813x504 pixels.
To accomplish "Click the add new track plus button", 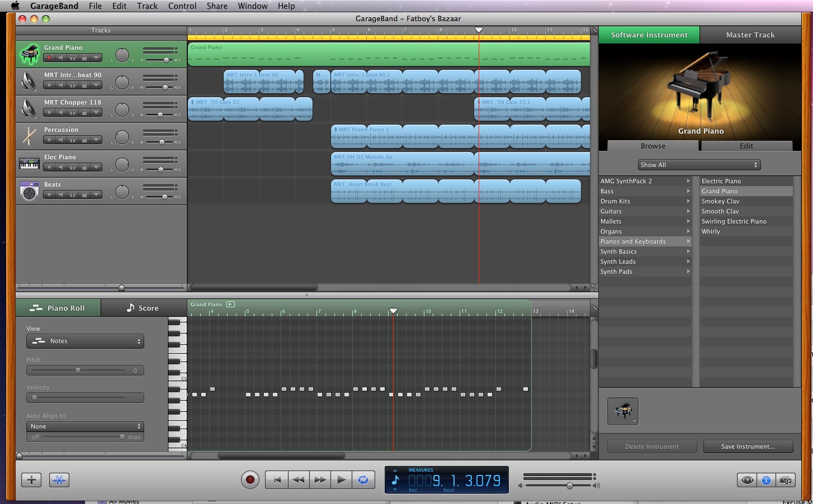I will coord(31,480).
